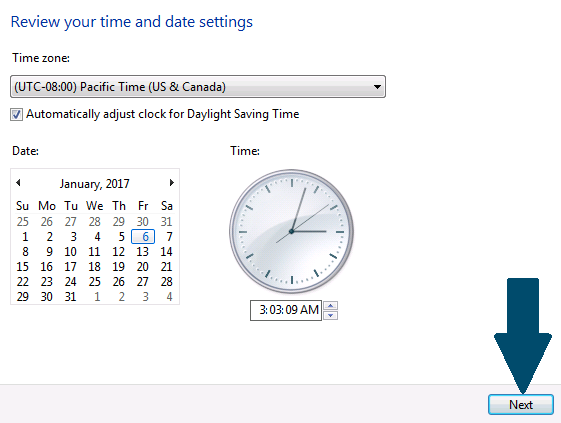
Task: Click the analog clock face
Action: click(292, 232)
